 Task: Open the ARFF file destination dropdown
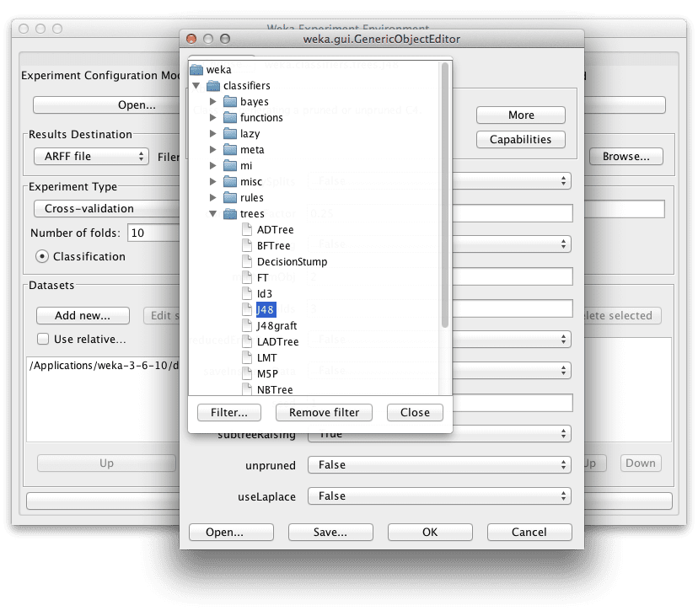click(91, 156)
